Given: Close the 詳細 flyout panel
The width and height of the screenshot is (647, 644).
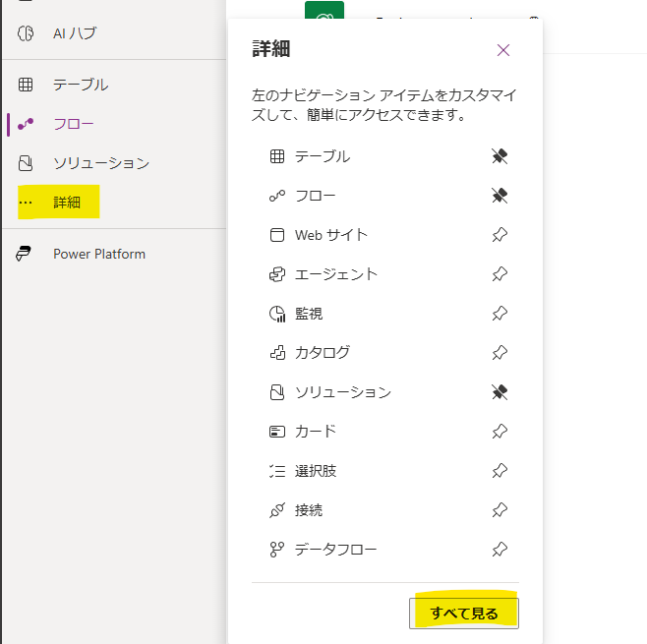Looking at the screenshot, I should pyautogui.click(x=503, y=50).
